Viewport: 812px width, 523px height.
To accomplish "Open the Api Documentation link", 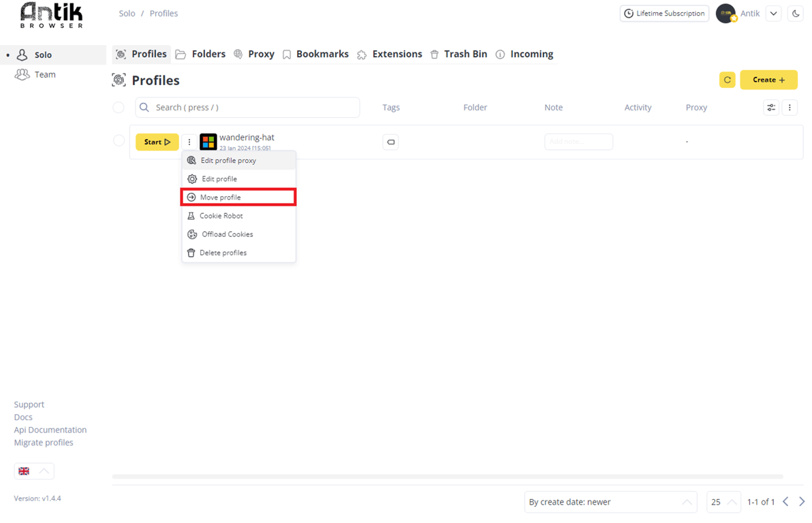I will tap(50, 430).
